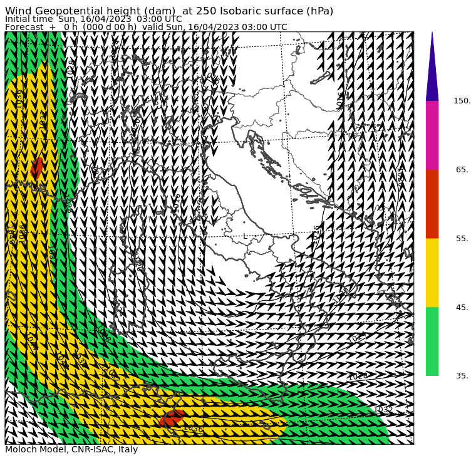Click the '1032' contour label at lower right
The width and height of the screenshot is (476, 458).
pos(383,410)
